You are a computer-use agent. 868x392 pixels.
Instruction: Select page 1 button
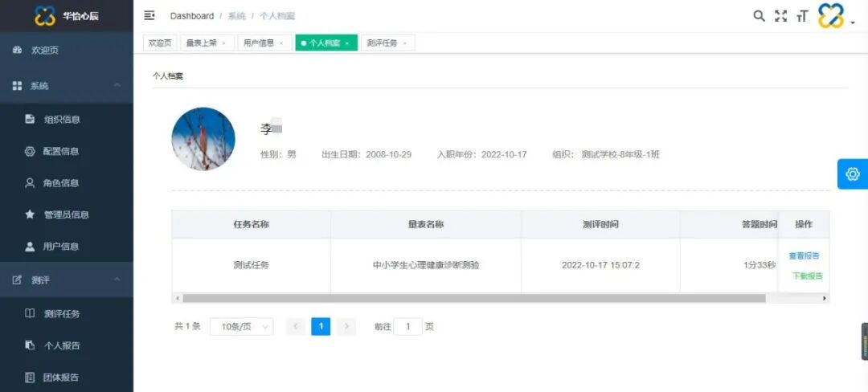pos(321,327)
